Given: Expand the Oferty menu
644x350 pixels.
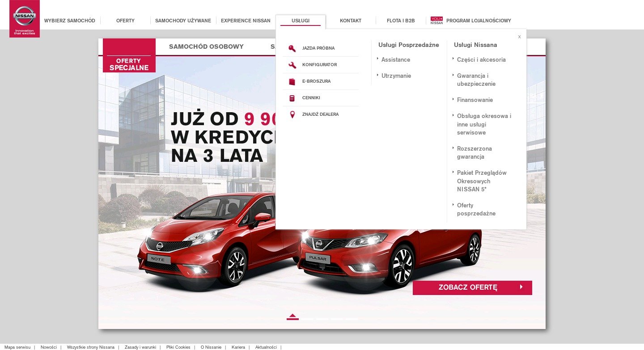Looking at the screenshot, I should click(x=125, y=21).
